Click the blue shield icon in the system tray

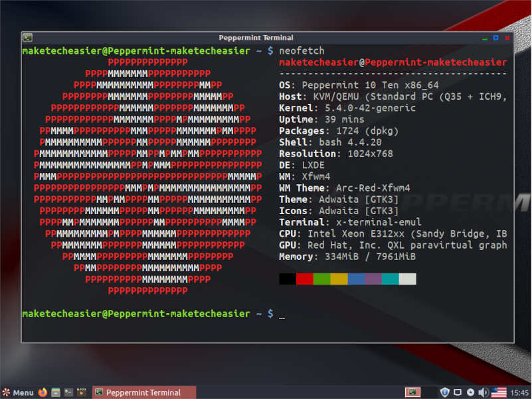click(x=445, y=392)
